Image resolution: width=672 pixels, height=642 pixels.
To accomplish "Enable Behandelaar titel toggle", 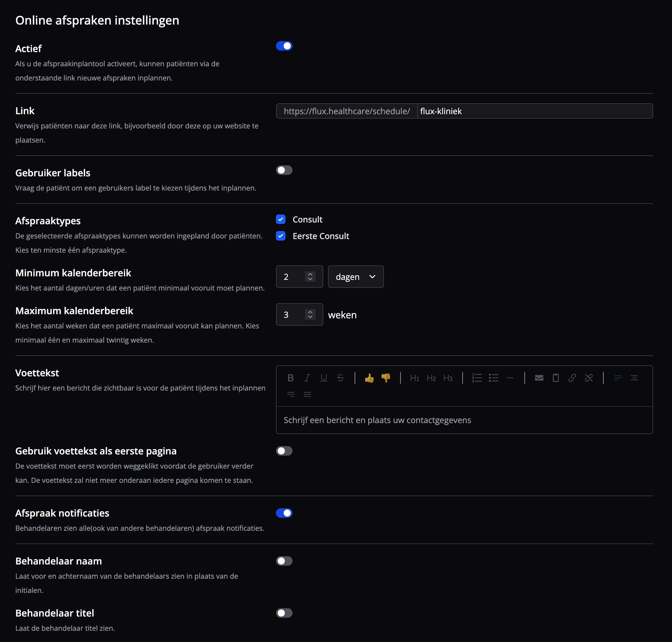I will (284, 613).
